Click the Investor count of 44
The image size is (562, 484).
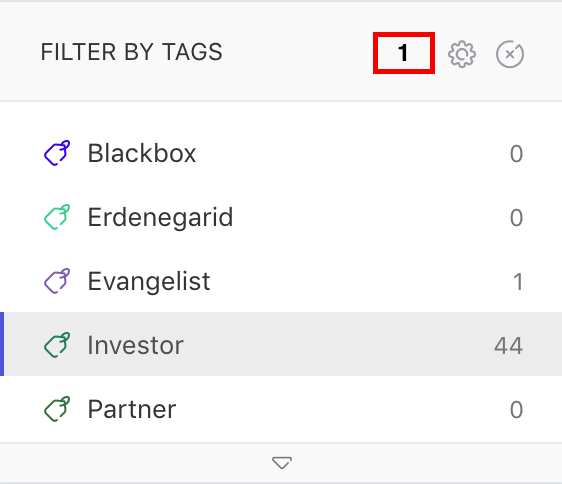point(508,346)
